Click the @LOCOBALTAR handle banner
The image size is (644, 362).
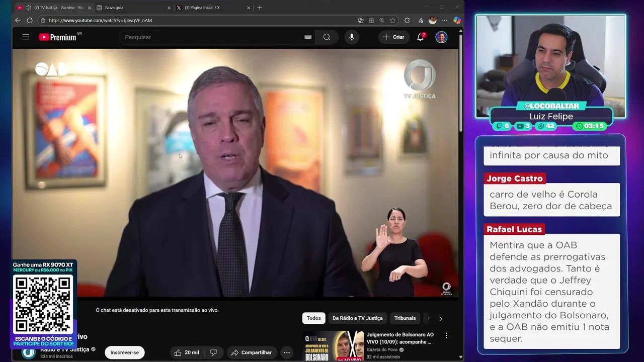pos(551,106)
